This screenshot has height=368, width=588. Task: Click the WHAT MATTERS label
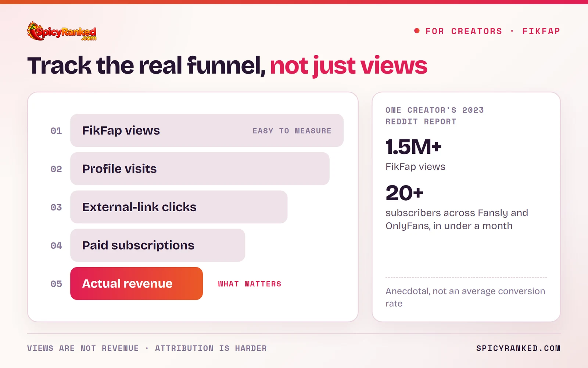point(250,284)
